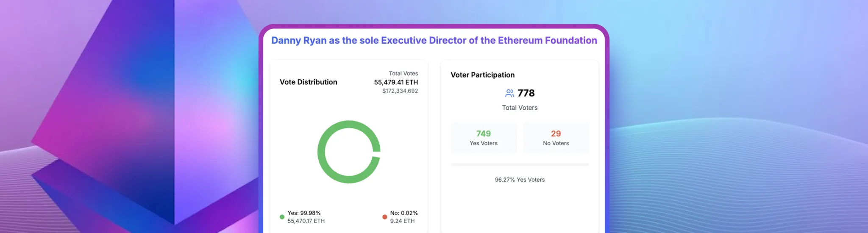The width and height of the screenshot is (868, 233).
Task: Click the $172,334,692 dollar value
Action: [400, 91]
